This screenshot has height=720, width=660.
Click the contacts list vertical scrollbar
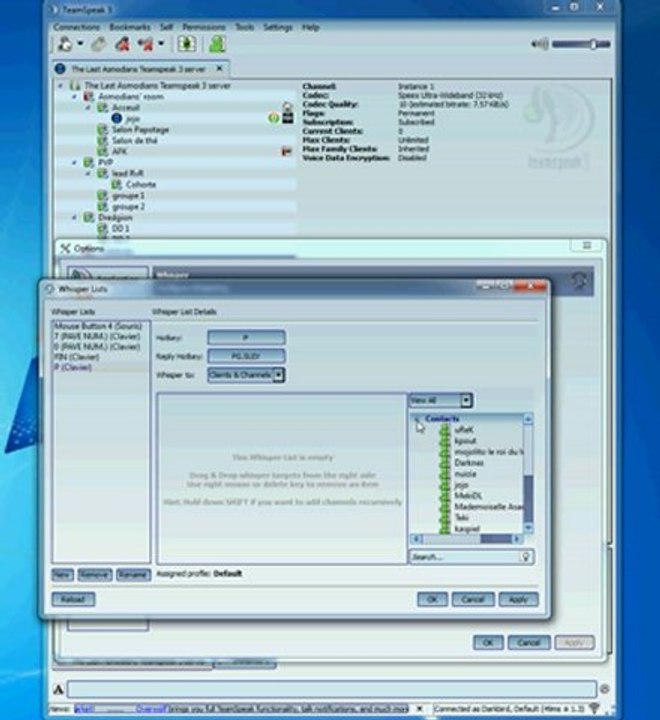[528, 473]
